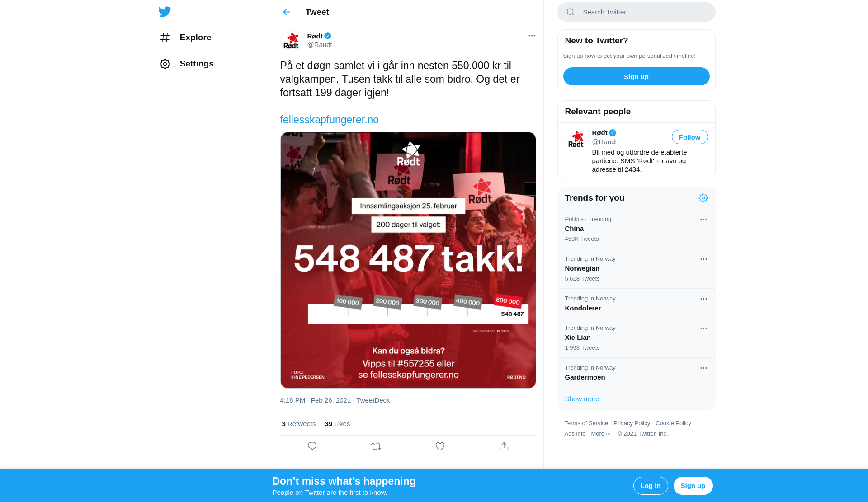The image size is (868, 502).
Task: Open options for the China trend
Action: pyautogui.click(x=703, y=220)
